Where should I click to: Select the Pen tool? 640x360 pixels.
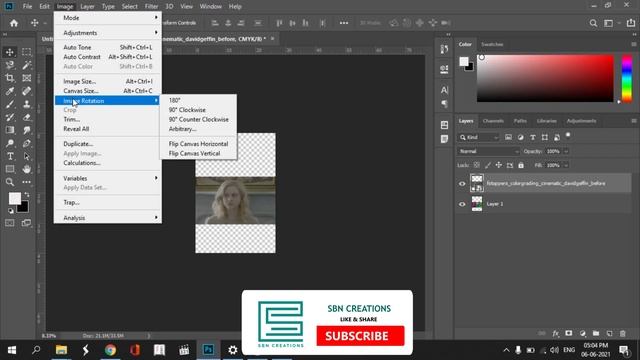[x=27, y=143]
